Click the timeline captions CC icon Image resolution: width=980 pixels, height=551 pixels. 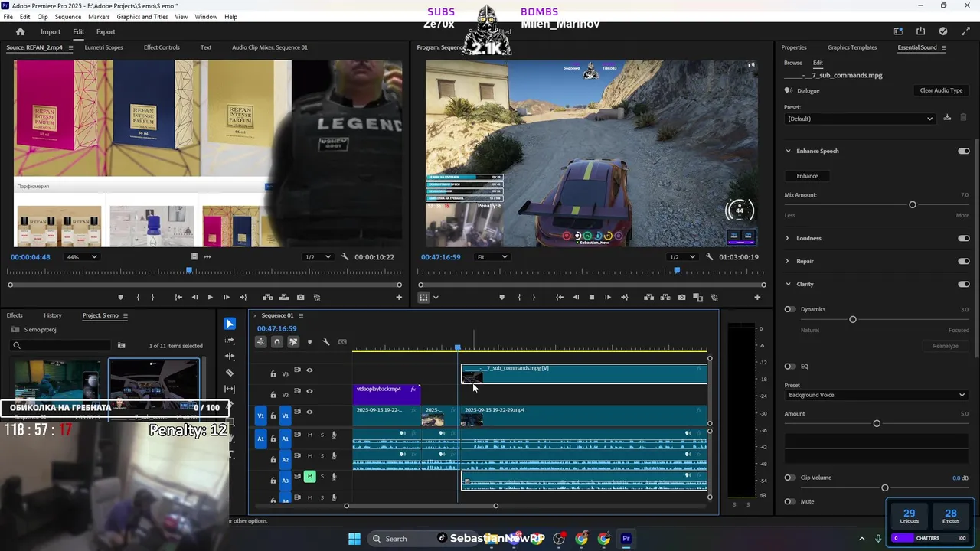point(342,342)
